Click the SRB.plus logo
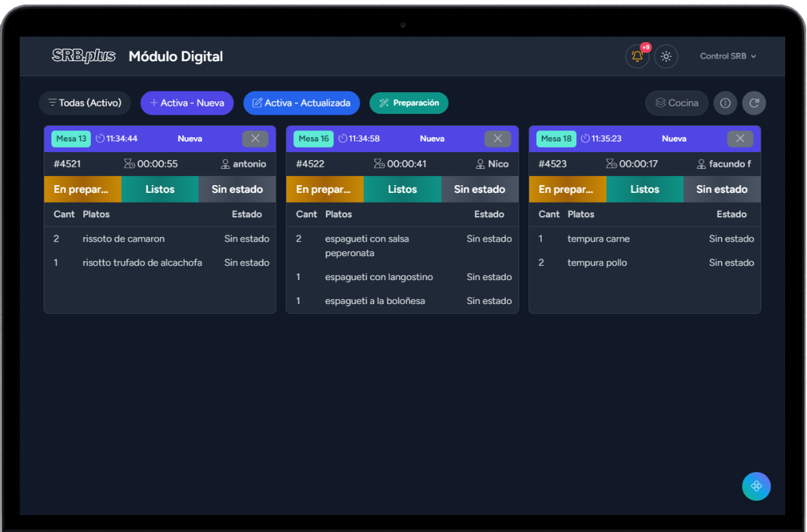The image size is (807, 532). pos(84,56)
